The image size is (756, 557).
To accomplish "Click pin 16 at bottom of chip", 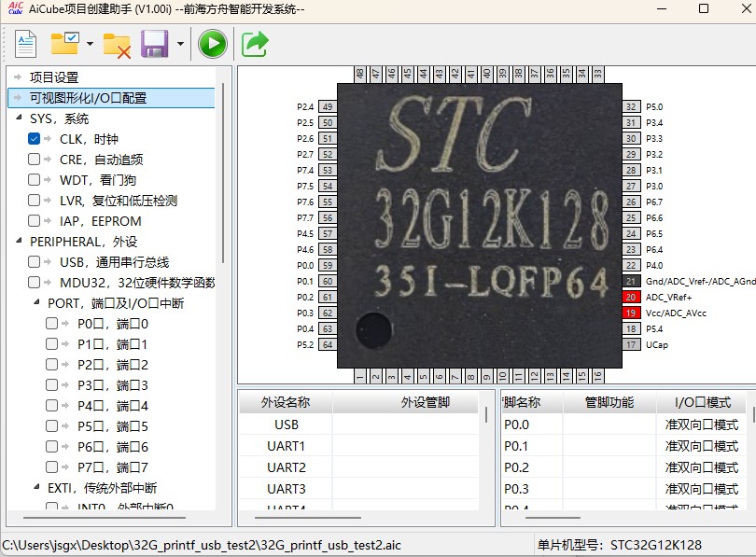I will [x=598, y=376].
